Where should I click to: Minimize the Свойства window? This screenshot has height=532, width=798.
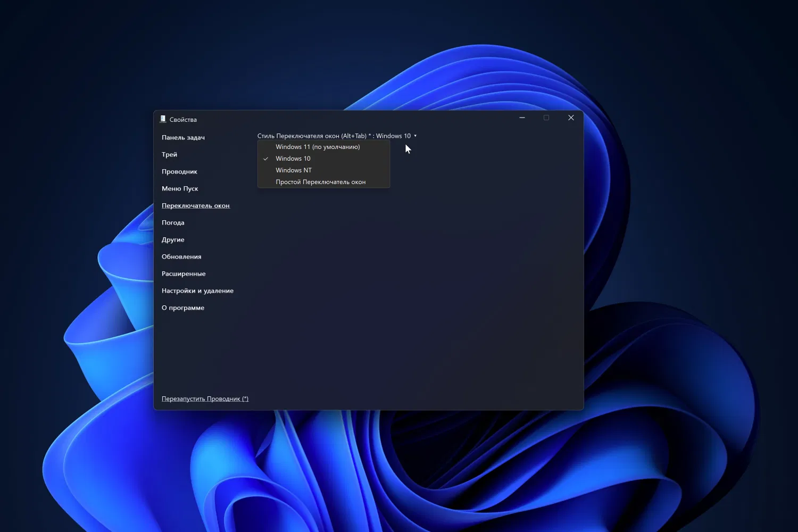[522, 118]
